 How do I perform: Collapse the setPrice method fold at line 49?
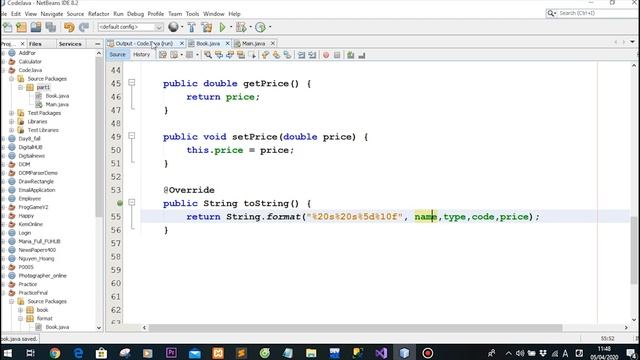[x=131, y=136]
